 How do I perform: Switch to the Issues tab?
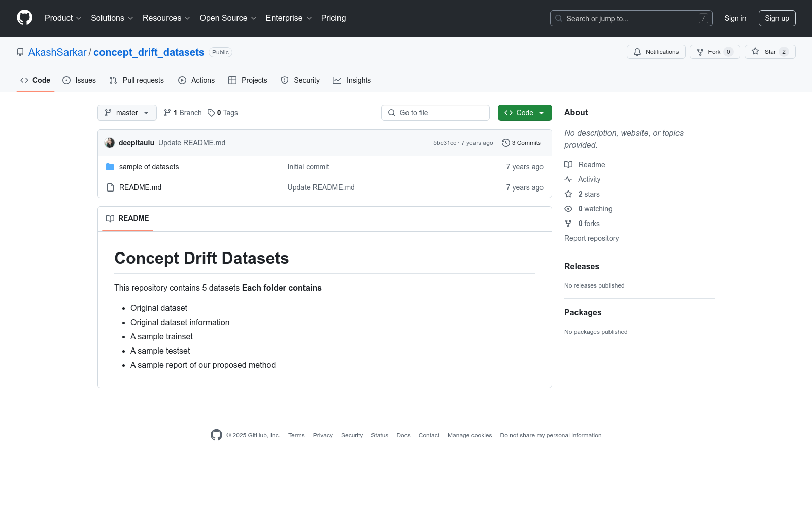[79, 80]
